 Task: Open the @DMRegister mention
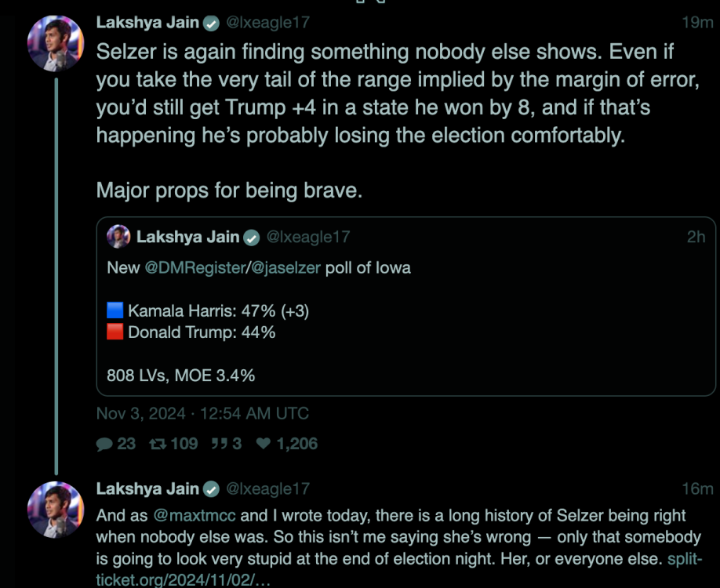(194, 268)
